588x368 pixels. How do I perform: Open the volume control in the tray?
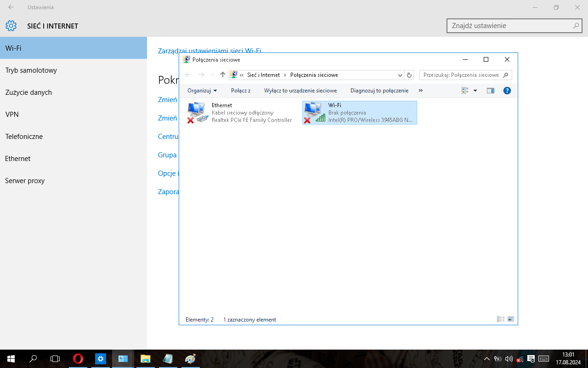509,359
